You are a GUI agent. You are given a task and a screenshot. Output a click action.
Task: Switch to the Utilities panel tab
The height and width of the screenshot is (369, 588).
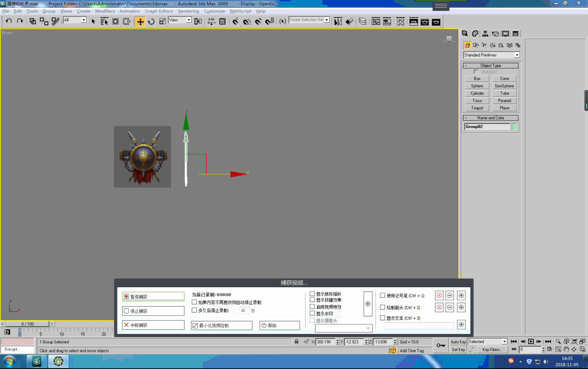pyautogui.click(x=515, y=34)
